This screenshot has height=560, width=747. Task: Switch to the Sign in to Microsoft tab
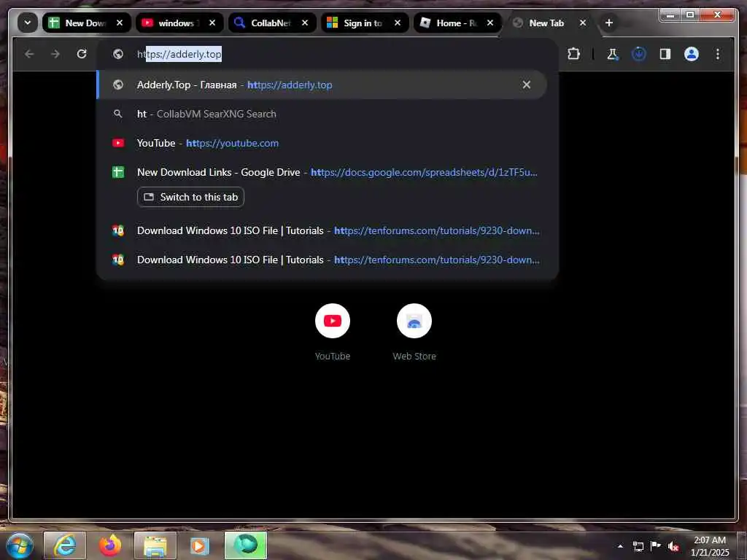pyautogui.click(x=365, y=23)
